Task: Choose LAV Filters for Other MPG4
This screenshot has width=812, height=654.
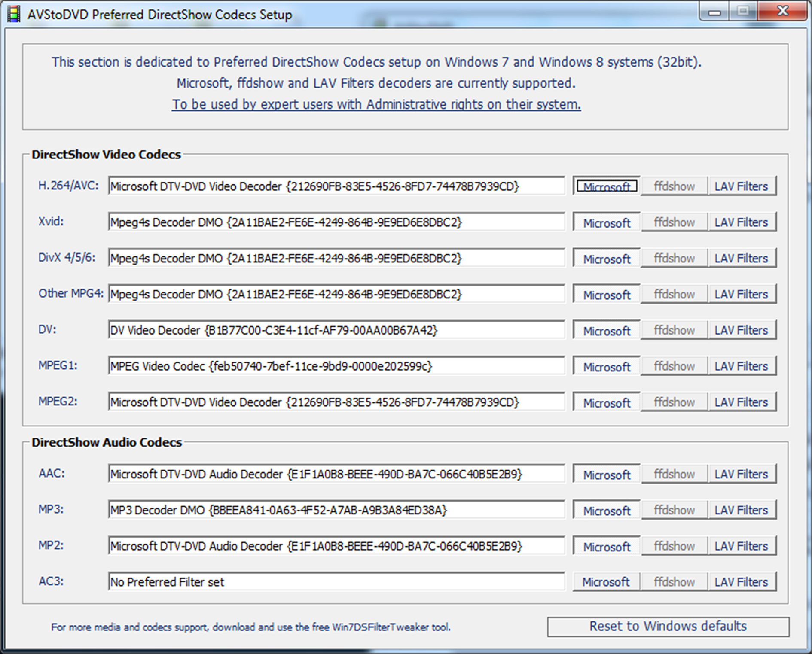Action: [x=742, y=294]
